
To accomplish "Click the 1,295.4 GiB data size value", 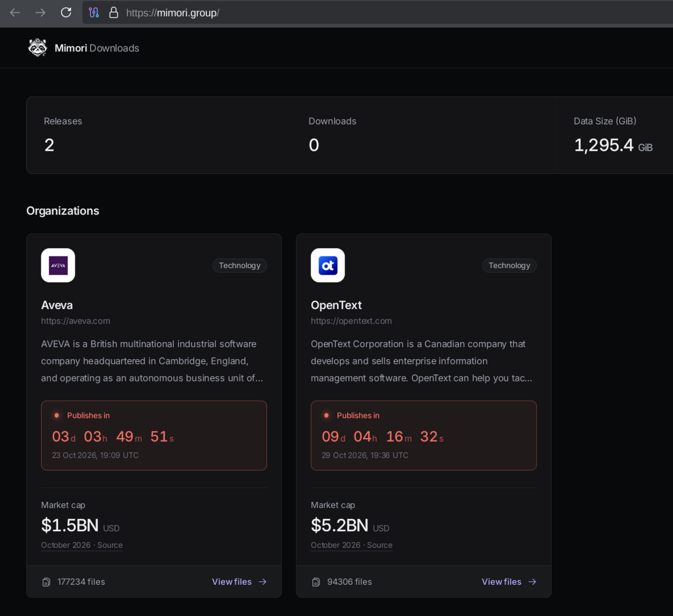I will coord(613,145).
